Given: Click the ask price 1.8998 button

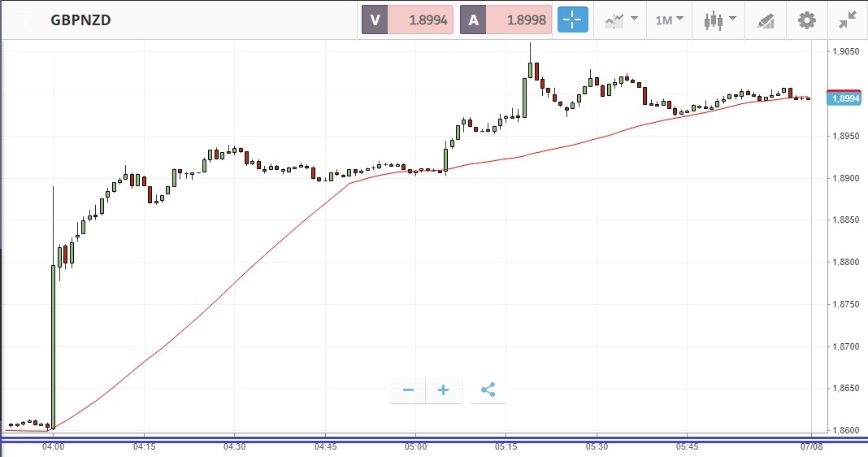Looking at the screenshot, I should click(519, 20).
